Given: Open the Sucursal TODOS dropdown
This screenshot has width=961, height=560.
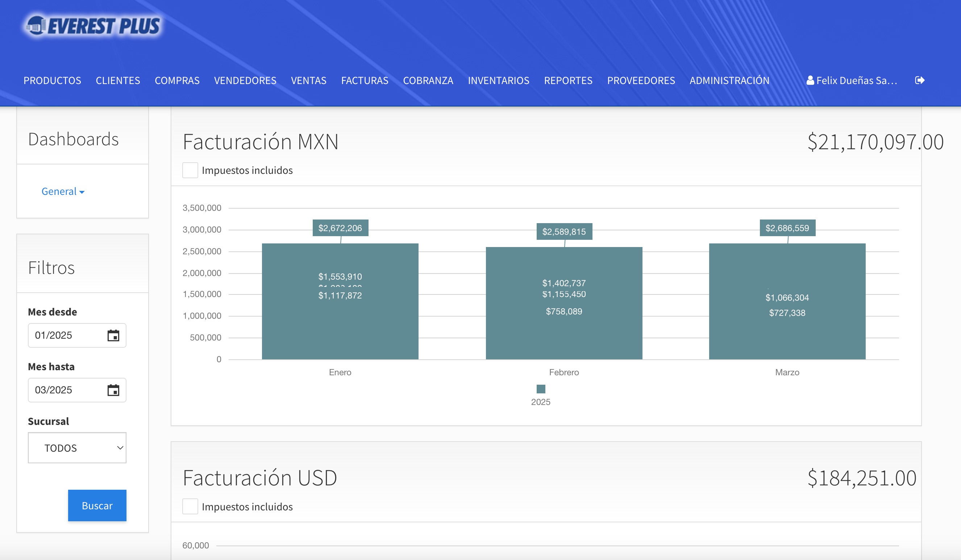Looking at the screenshot, I should point(77,448).
